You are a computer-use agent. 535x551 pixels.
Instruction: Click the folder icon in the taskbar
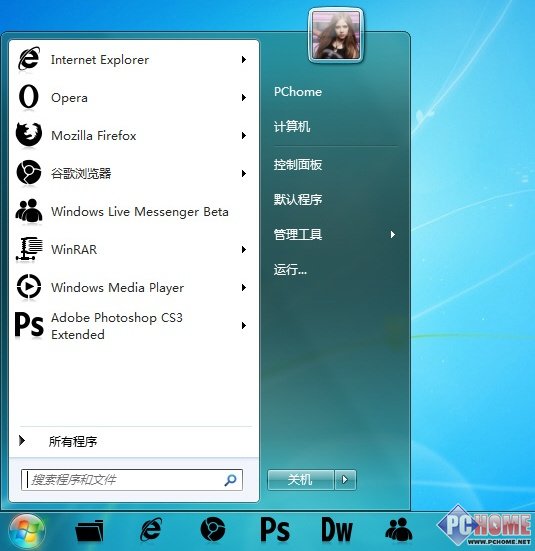90,530
